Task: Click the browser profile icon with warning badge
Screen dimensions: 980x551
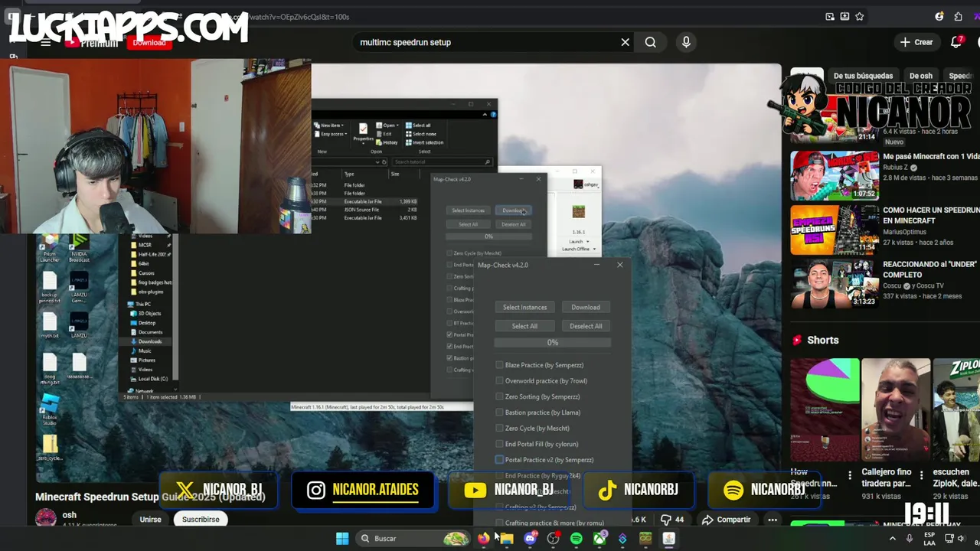Action: [939, 16]
